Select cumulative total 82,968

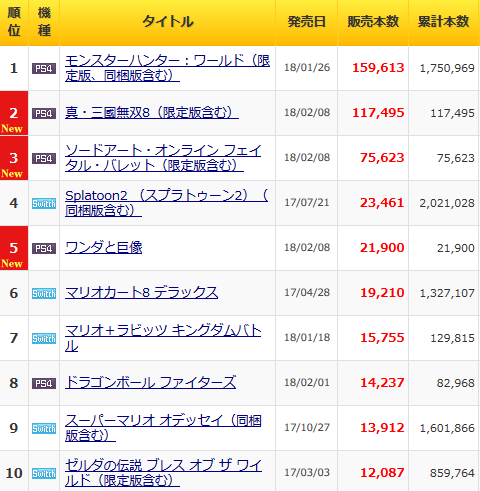pyautogui.click(x=456, y=383)
